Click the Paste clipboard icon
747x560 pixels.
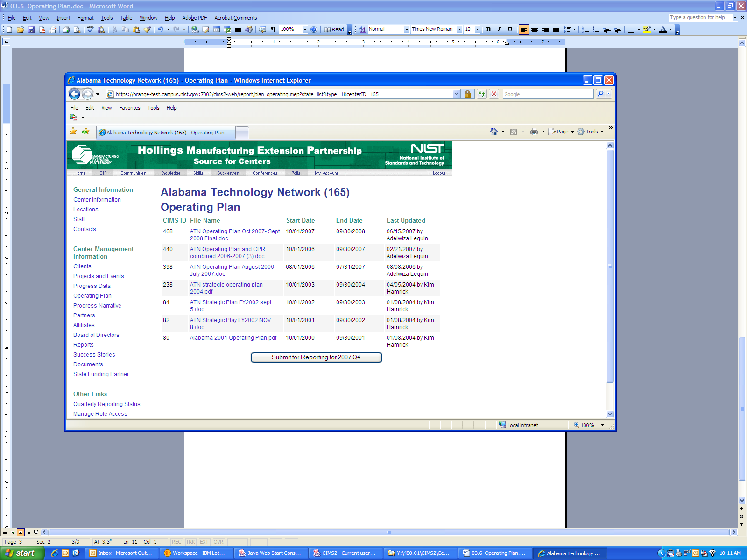(136, 29)
